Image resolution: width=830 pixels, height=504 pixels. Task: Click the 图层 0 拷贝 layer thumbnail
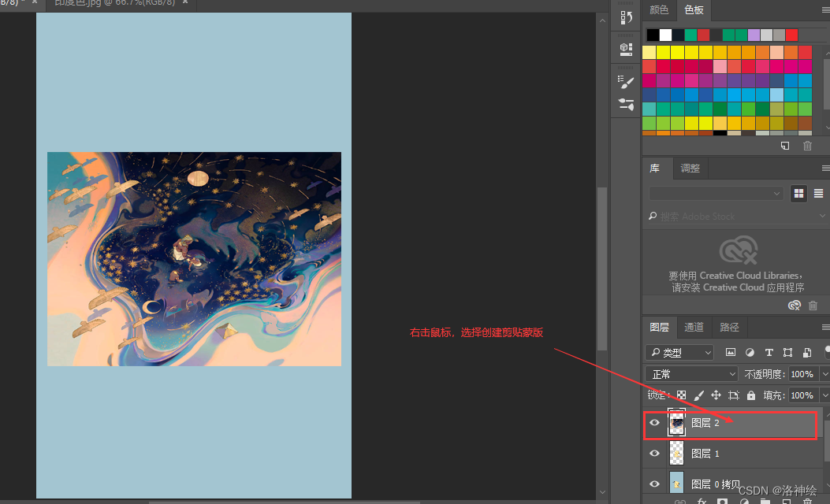pos(676,483)
